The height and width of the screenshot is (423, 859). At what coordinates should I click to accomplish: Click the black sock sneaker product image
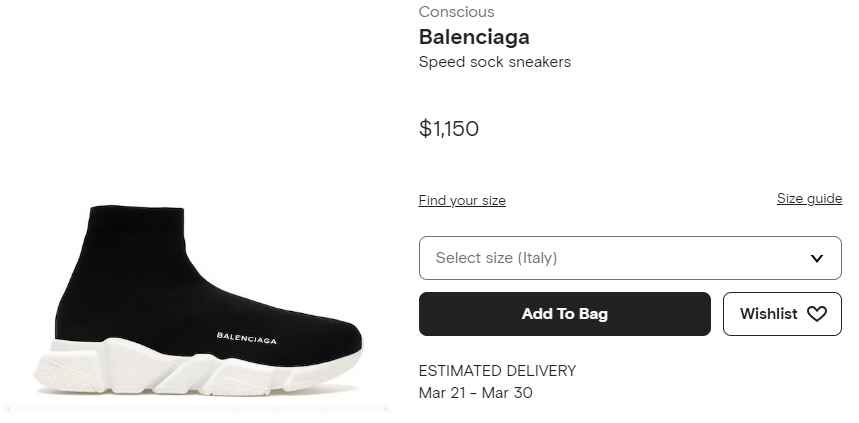200,290
